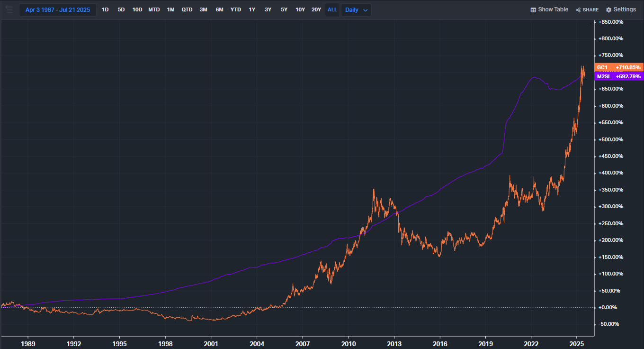Screen dimensions: 644x349
Task: Choose the 20Y time range
Action: (316, 10)
